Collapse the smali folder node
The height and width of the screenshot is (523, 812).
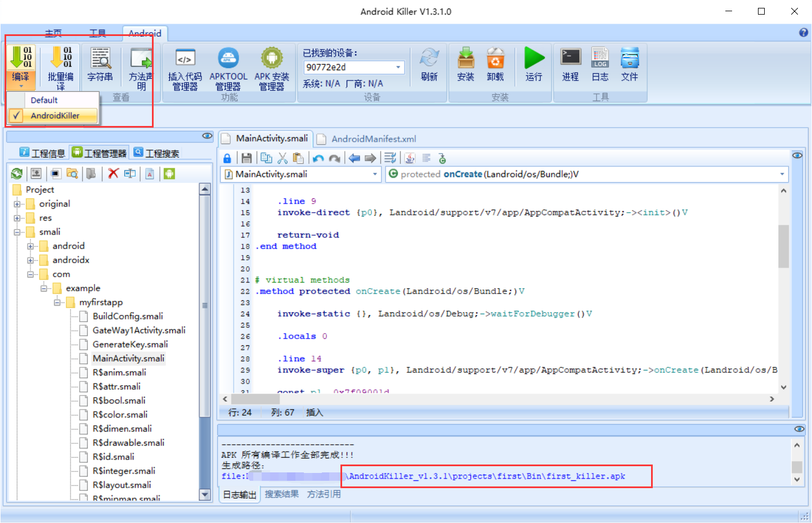pos(17,232)
